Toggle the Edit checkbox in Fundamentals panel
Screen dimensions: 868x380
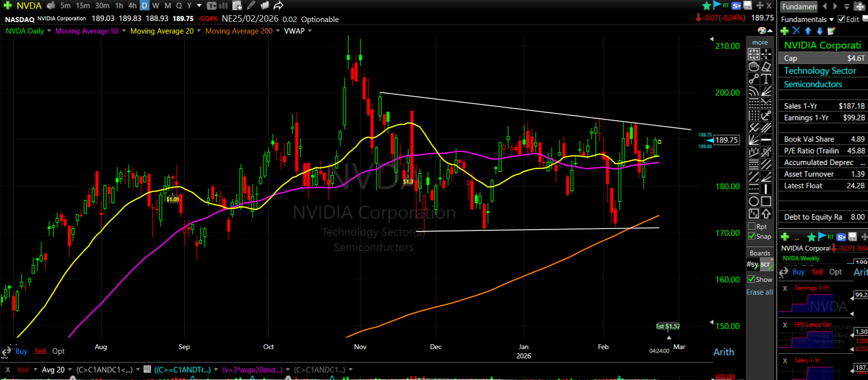click(842, 19)
